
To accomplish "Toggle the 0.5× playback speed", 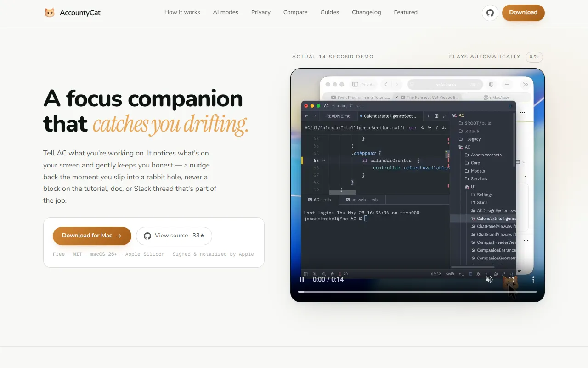I will 534,57.
